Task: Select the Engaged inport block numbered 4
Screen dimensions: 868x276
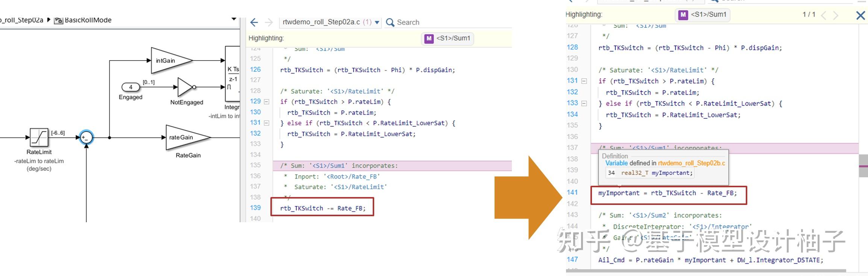Action: pyautogui.click(x=131, y=87)
